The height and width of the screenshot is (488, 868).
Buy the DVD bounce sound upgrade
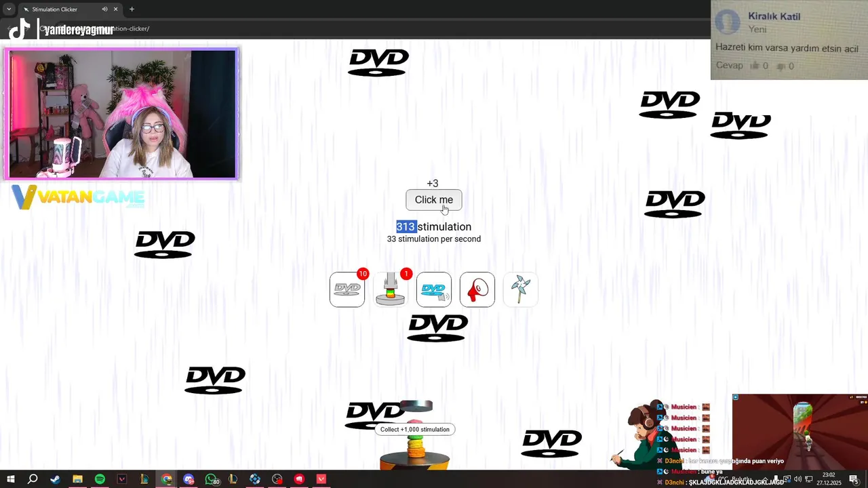click(x=434, y=289)
